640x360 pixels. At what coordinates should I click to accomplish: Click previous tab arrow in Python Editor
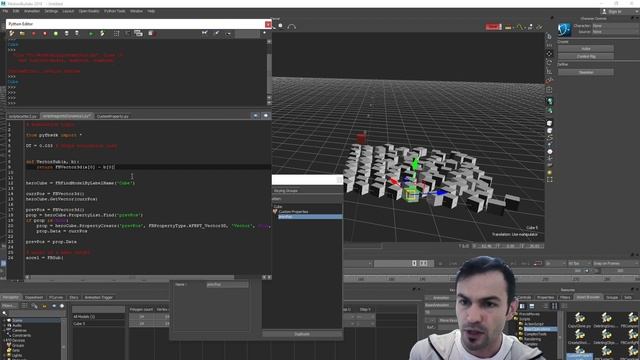point(256,116)
